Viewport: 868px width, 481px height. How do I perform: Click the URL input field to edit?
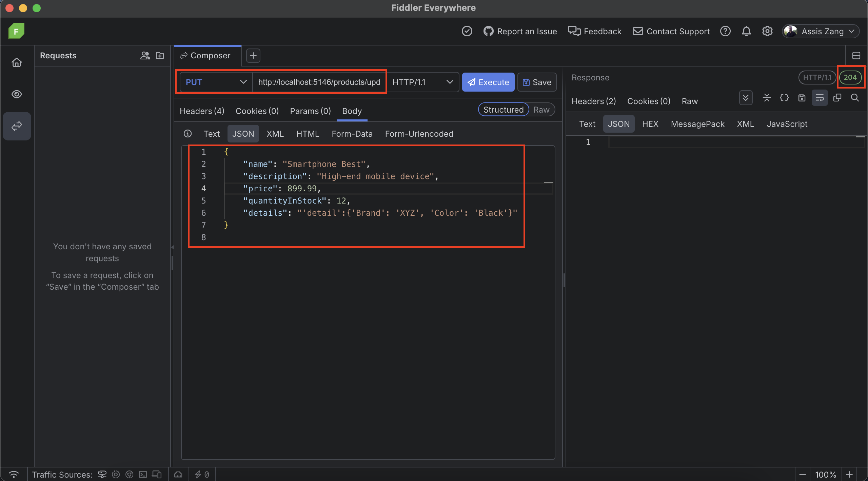(319, 82)
